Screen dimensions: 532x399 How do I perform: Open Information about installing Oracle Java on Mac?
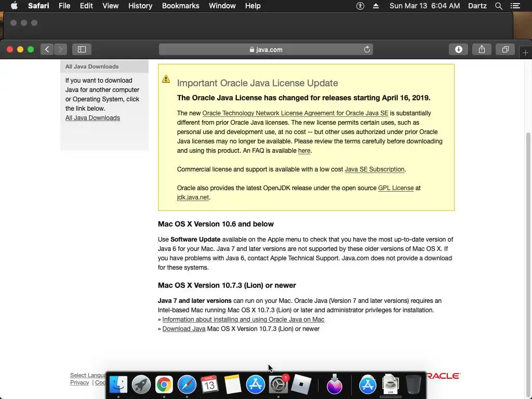(x=243, y=320)
